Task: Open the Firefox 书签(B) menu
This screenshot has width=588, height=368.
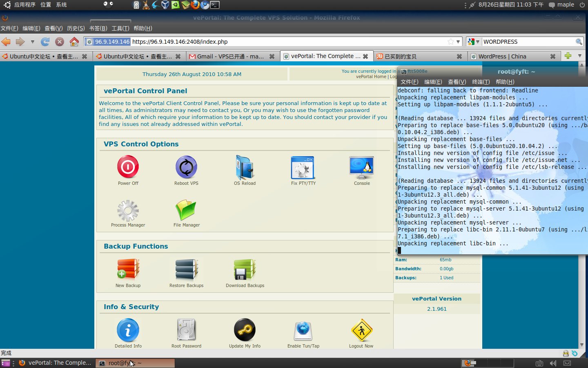Action: pyautogui.click(x=98, y=28)
